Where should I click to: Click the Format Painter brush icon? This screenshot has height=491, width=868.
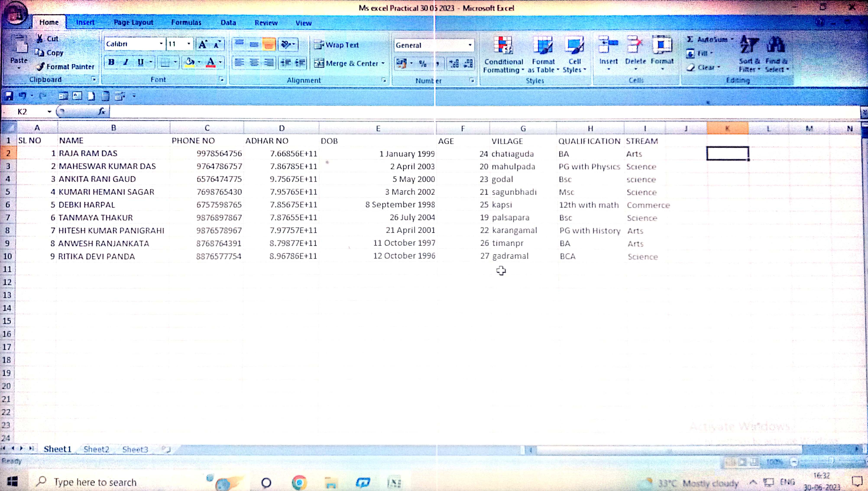click(40, 66)
